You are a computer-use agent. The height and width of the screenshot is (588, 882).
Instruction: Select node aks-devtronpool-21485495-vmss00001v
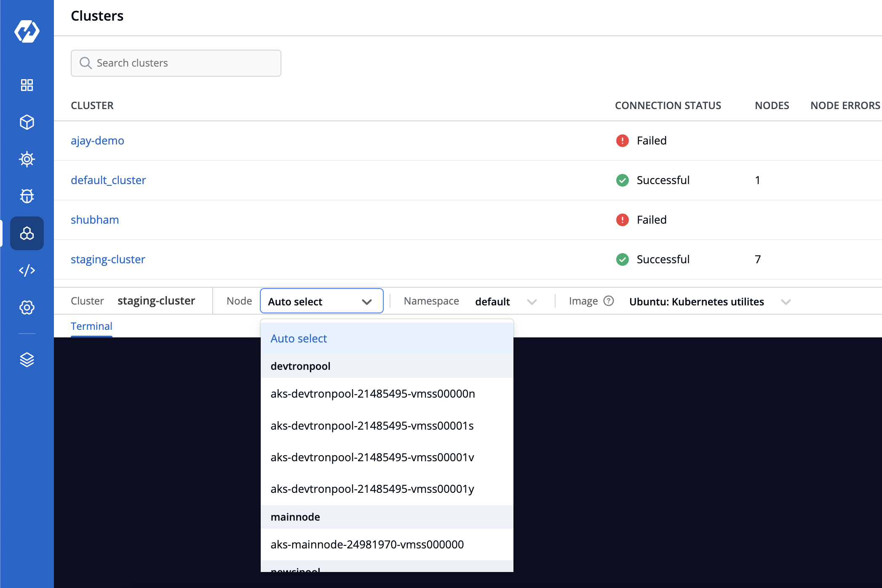click(372, 457)
